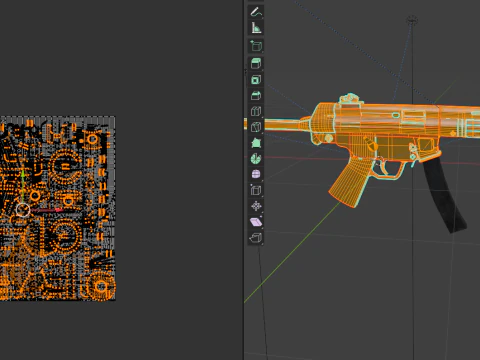480x360 pixels.
Task: Choose the Extrude Region tool
Action: pos(256,63)
